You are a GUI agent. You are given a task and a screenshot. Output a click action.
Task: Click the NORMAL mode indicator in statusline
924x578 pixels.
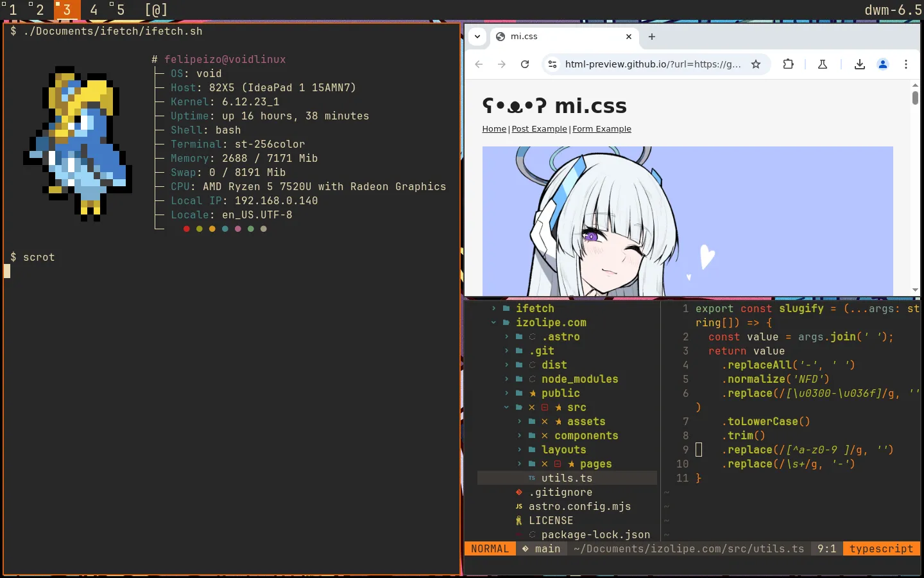click(x=490, y=549)
